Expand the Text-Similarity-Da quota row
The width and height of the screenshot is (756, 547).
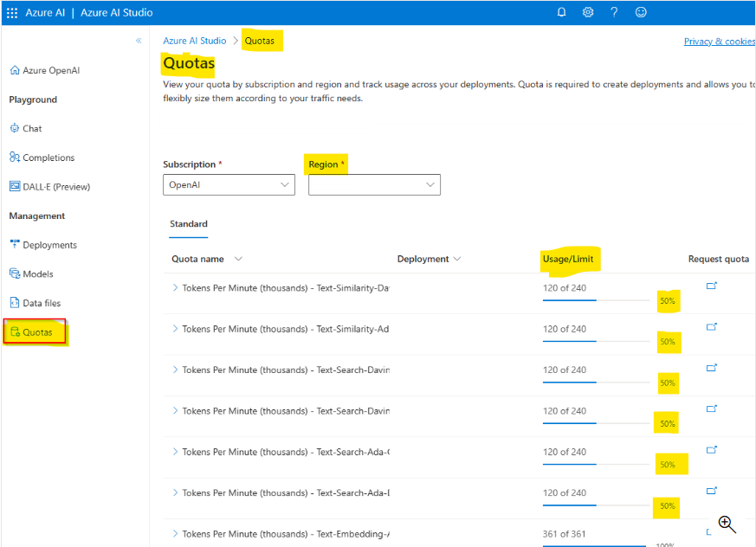click(x=175, y=287)
